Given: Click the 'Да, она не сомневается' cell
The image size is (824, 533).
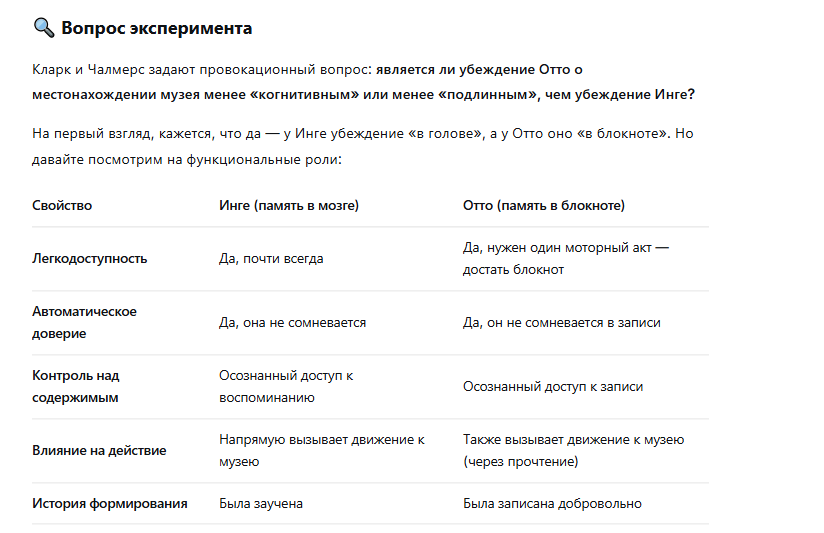Looking at the screenshot, I should (x=293, y=323).
